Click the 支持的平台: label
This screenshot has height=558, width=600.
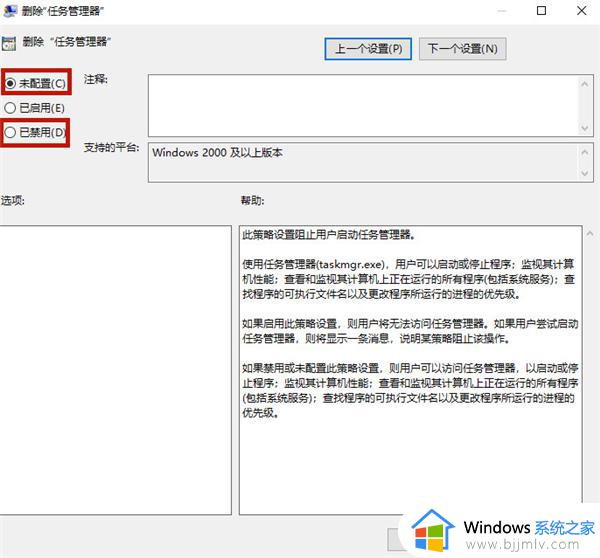(x=111, y=147)
